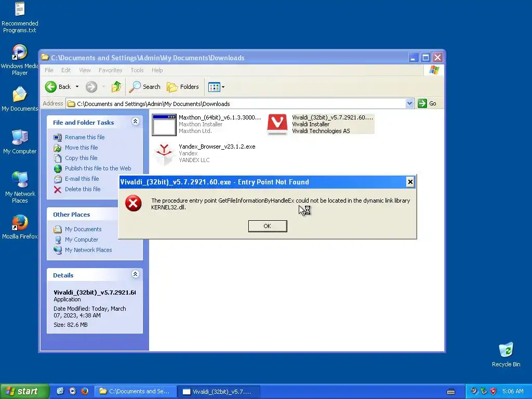The width and height of the screenshot is (532, 399).
Task: Select the My Network Places desktop icon
Action: 20,187
